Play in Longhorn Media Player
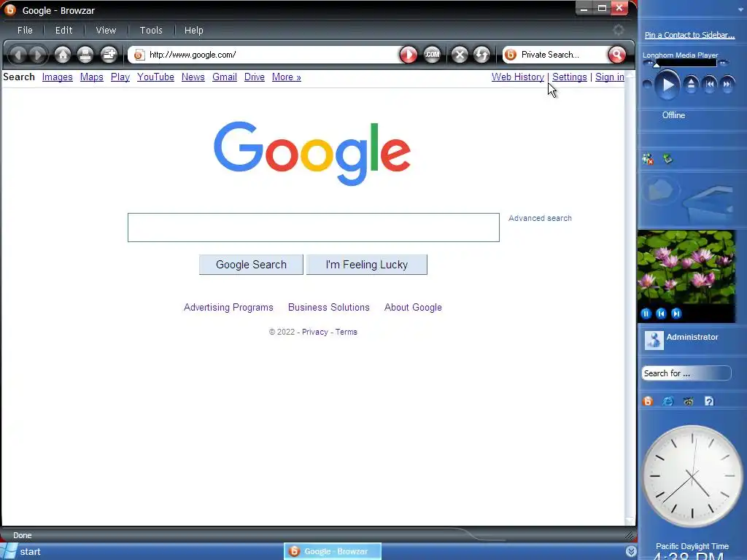The width and height of the screenshot is (747, 560). (667, 85)
